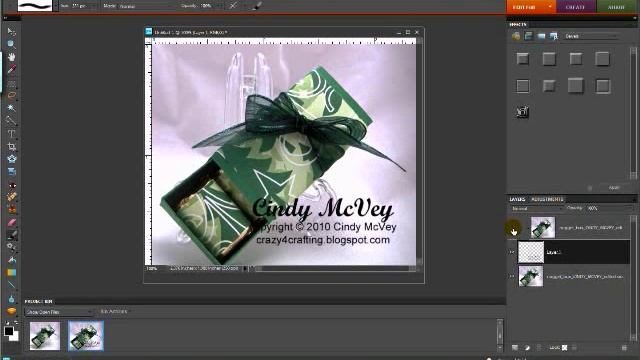
Task: Select the Brush tool in toolbox
Action: [11, 236]
